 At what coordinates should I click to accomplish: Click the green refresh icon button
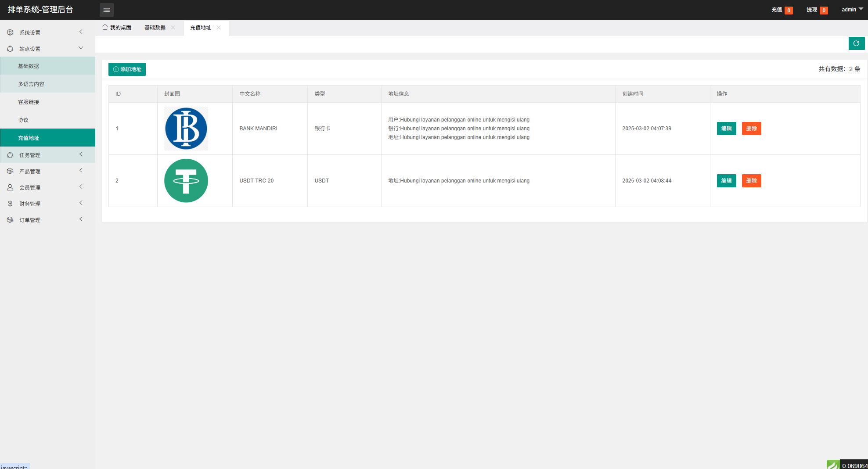[x=856, y=43]
